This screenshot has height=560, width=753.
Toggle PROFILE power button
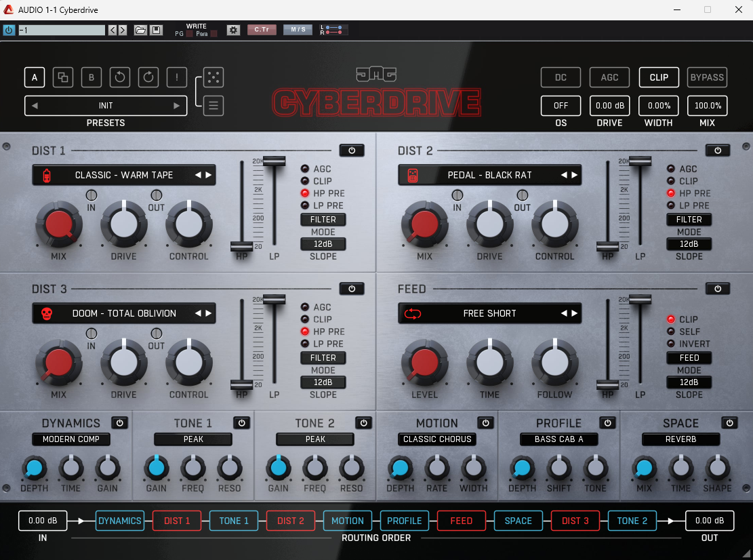point(607,422)
